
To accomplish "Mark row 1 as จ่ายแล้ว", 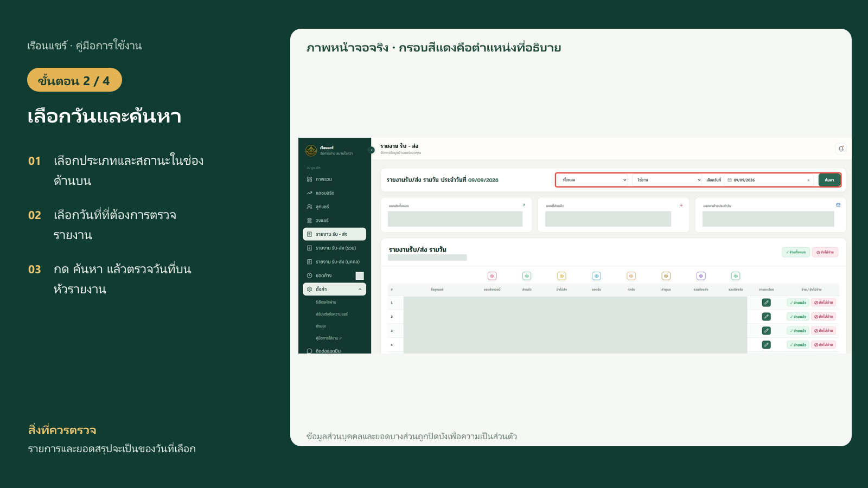I will click(799, 303).
